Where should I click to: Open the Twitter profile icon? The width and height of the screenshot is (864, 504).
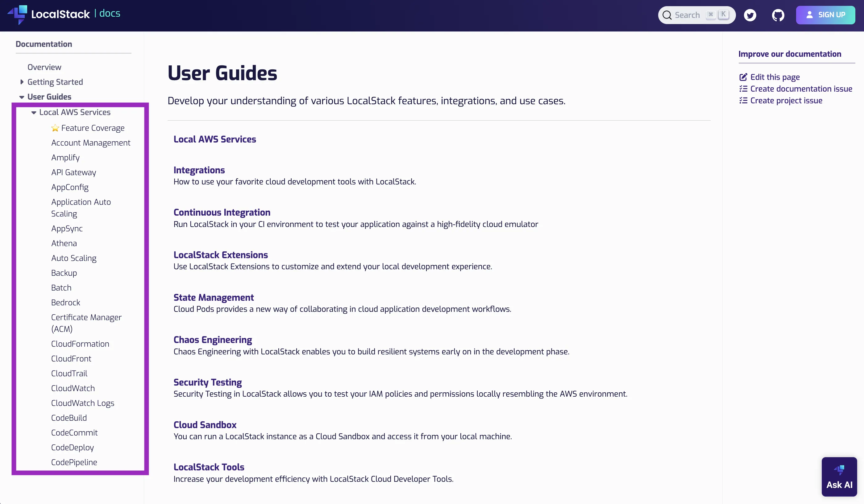coord(750,15)
